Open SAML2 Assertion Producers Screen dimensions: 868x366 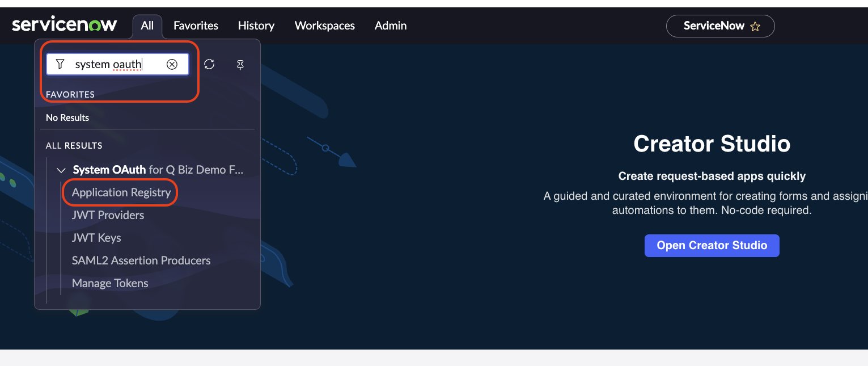[x=141, y=260]
